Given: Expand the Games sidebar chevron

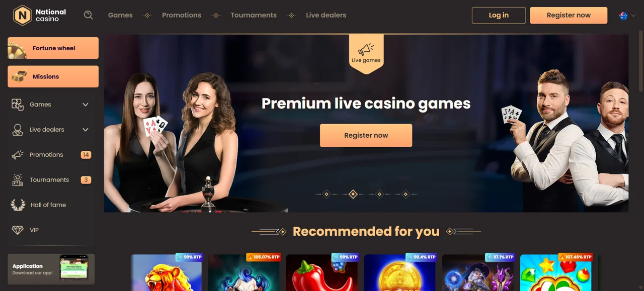Looking at the screenshot, I should pos(86,105).
